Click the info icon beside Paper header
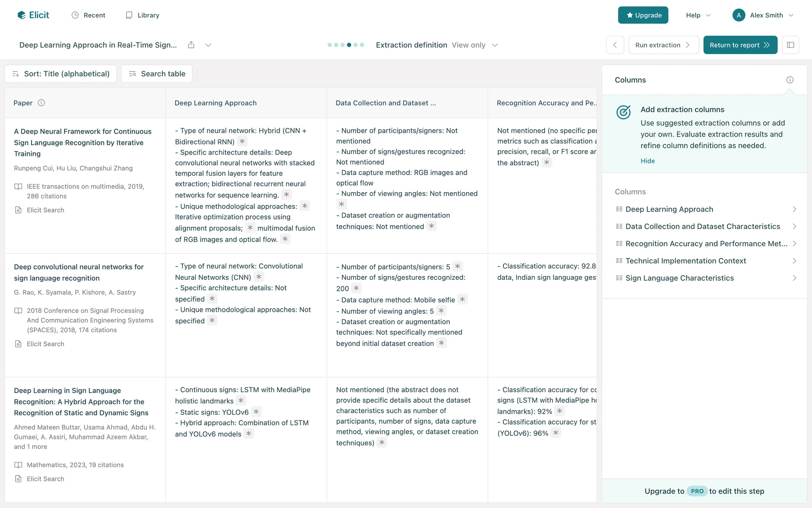 coord(41,103)
